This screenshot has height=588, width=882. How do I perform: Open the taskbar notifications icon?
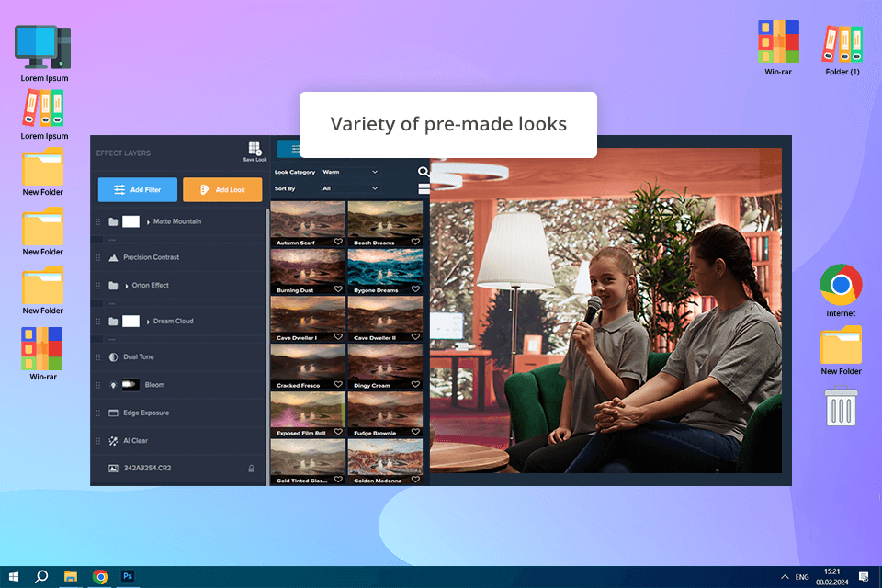coord(864,577)
